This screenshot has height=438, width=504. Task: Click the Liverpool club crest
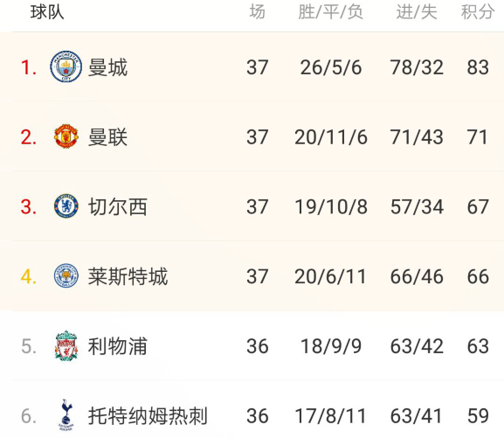pos(66,345)
